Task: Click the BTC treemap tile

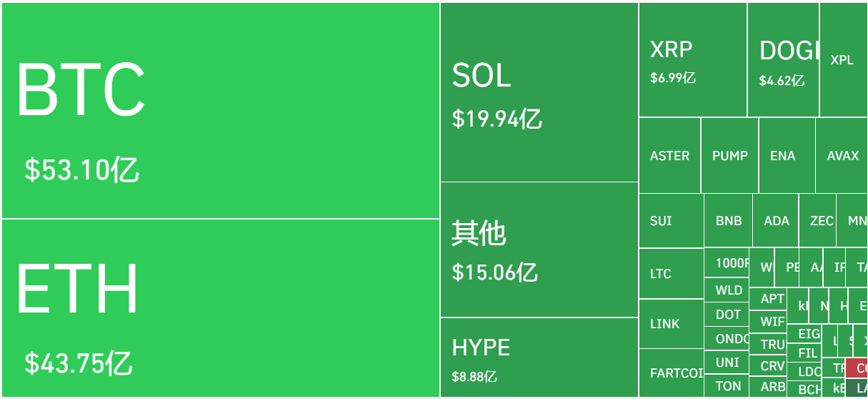Action: [x=220, y=111]
